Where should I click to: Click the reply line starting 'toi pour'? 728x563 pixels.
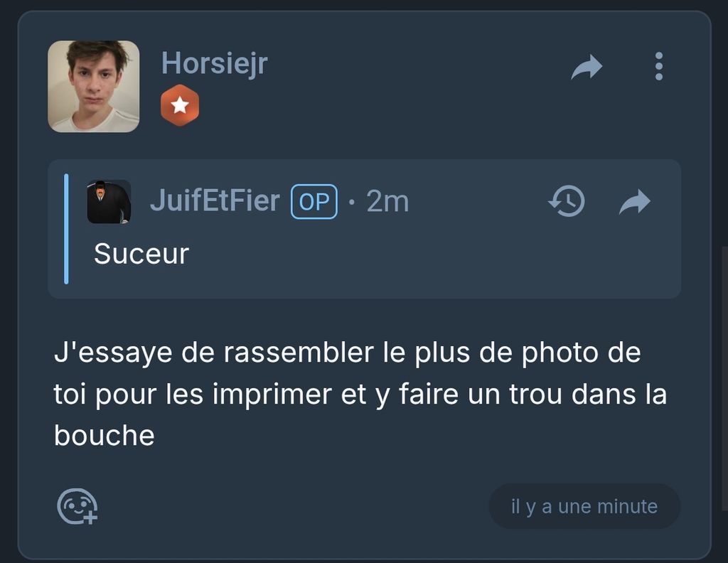click(x=360, y=394)
